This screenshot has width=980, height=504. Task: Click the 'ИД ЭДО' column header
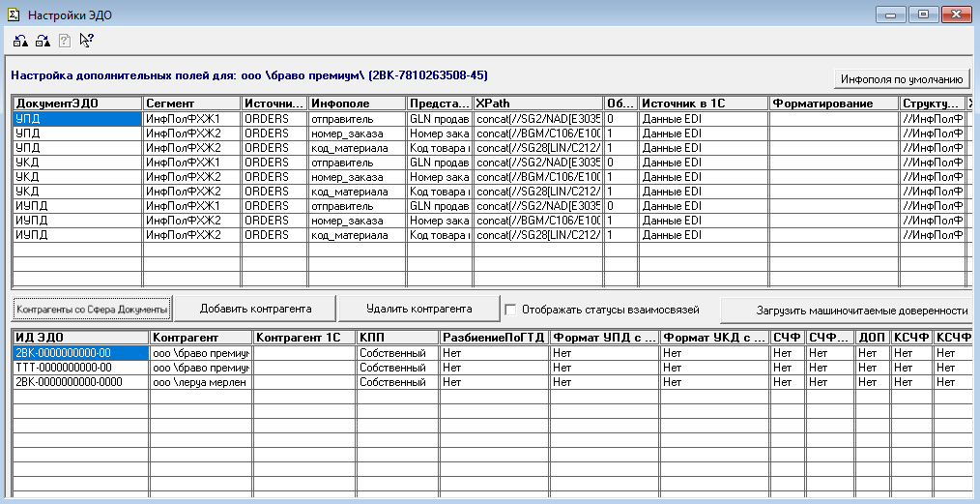click(80, 338)
